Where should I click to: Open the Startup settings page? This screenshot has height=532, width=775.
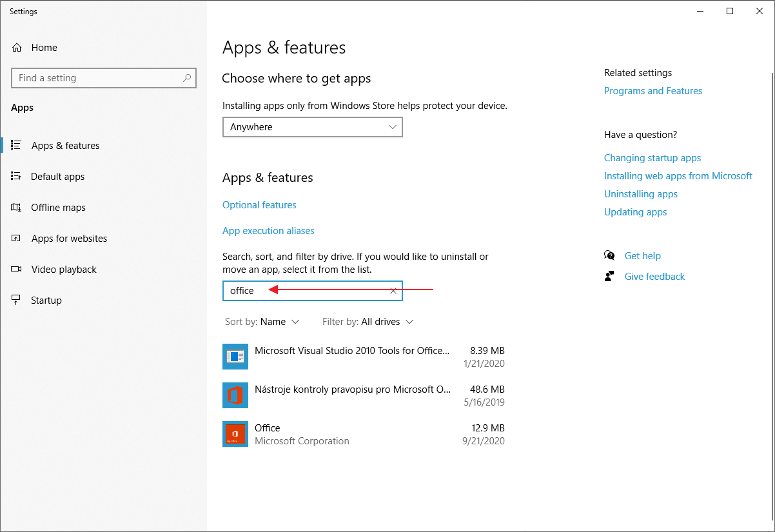coord(46,300)
